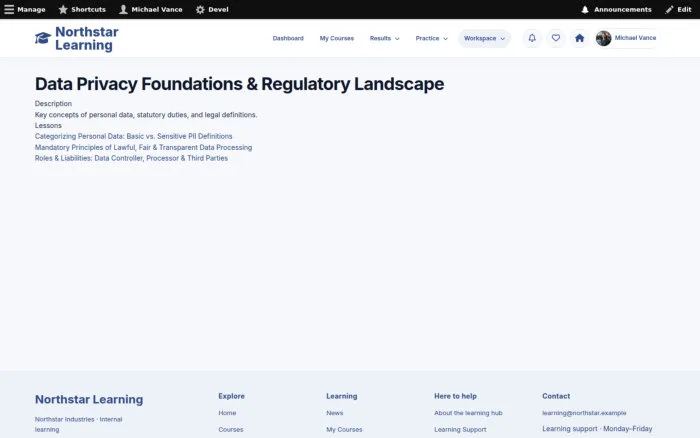Click the Lessons label text
The image size is (700, 438).
tap(48, 125)
